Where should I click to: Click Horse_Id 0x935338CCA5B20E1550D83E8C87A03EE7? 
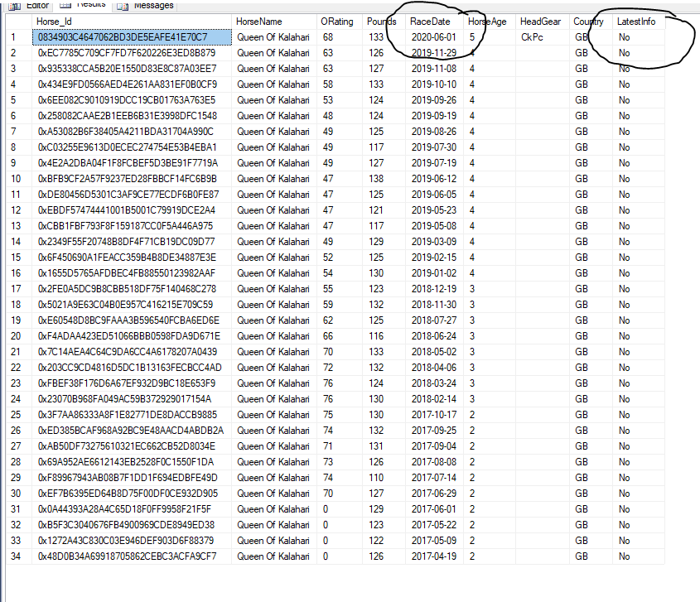coord(132,69)
